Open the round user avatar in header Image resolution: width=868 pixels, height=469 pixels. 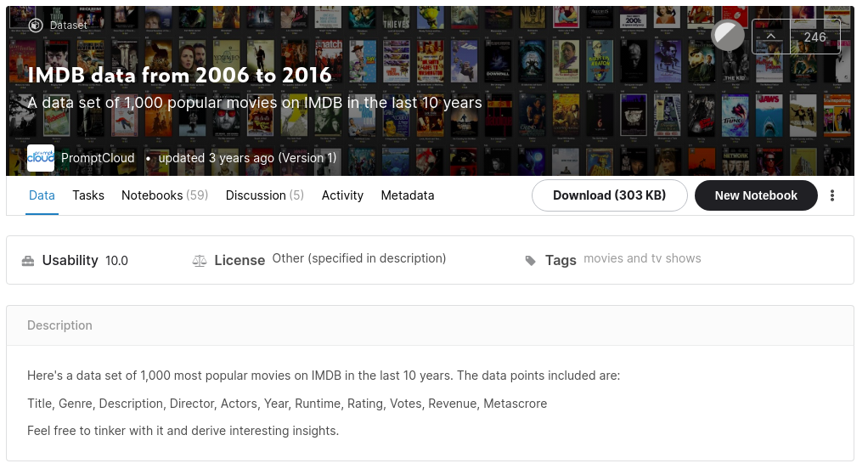coord(728,36)
